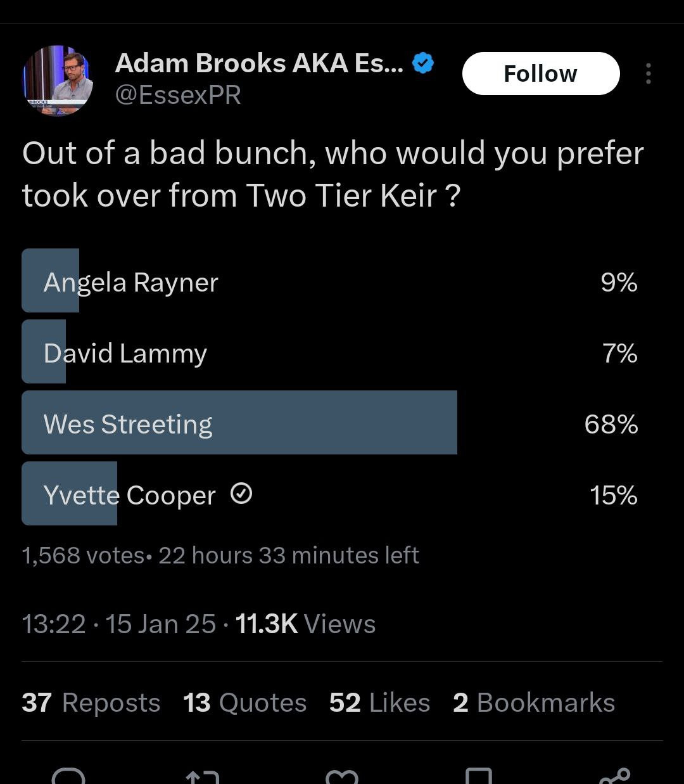684x784 pixels.
Task: Open the @EssexPR handle link
Action: [x=178, y=95]
